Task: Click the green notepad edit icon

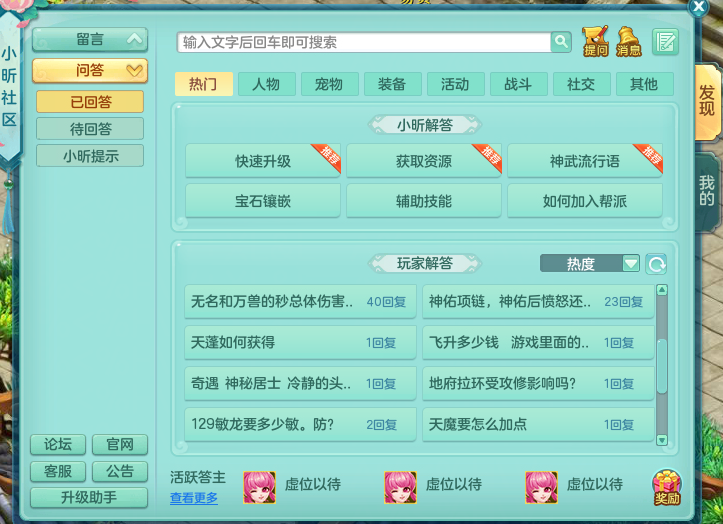Action: 665,42
